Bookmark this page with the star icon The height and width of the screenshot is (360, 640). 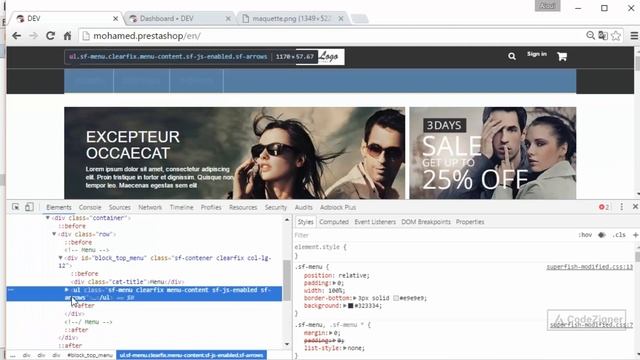(616, 36)
